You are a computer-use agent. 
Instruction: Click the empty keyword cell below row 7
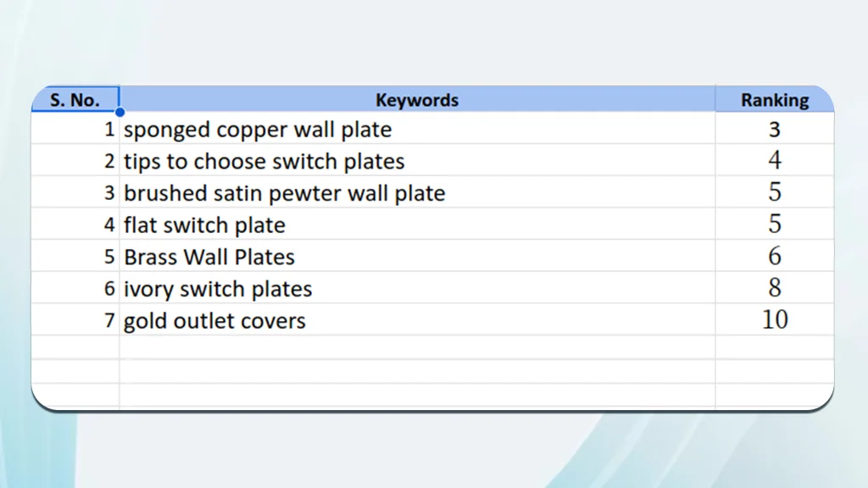point(417,347)
